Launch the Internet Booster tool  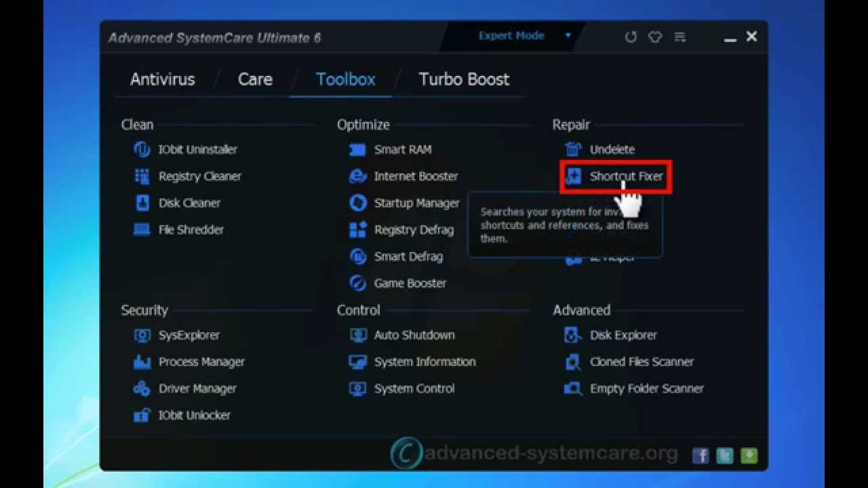(x=403, y=176)
